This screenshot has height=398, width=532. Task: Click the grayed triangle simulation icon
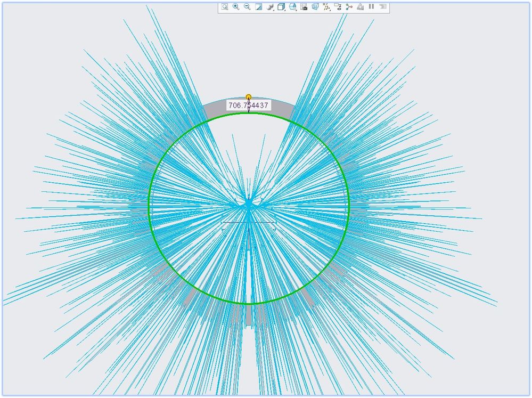coord(361,7)
